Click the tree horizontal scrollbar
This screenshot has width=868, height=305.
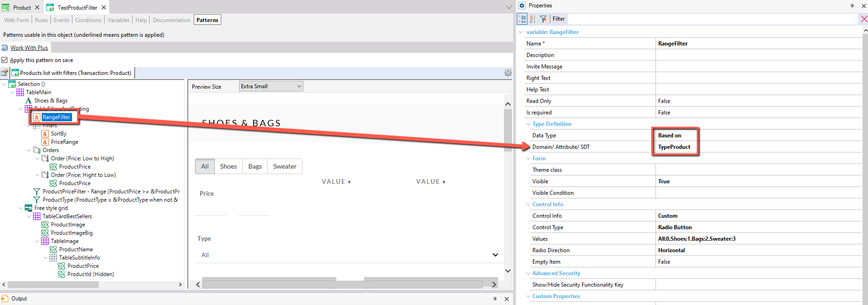54,285
